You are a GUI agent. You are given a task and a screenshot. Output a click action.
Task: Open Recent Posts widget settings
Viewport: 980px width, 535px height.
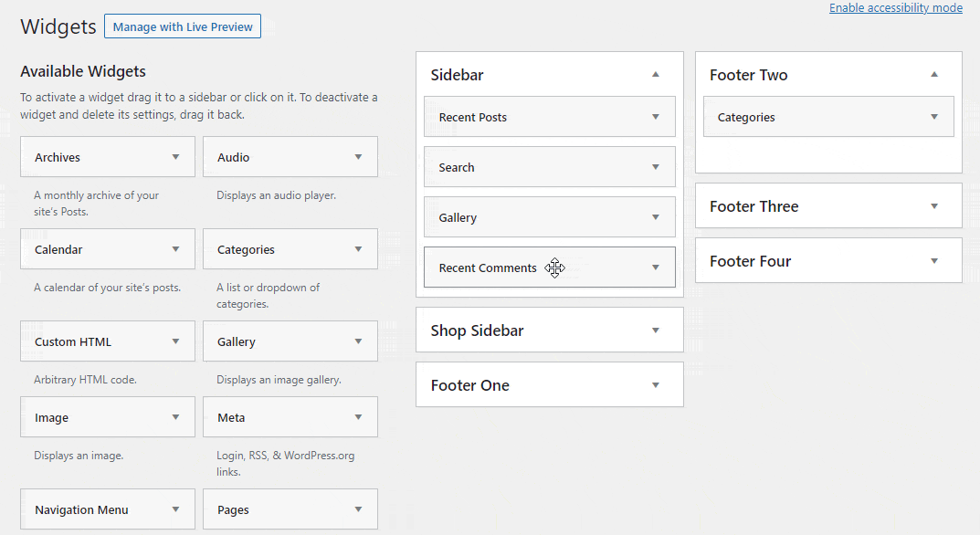pyautogui.click(x=656, y=117)
